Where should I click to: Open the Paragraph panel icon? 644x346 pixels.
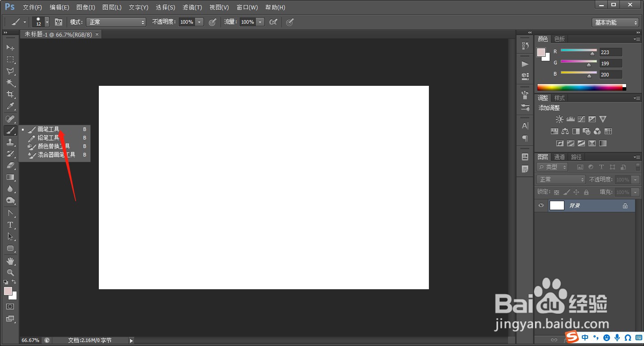click(x=525, y=139)
